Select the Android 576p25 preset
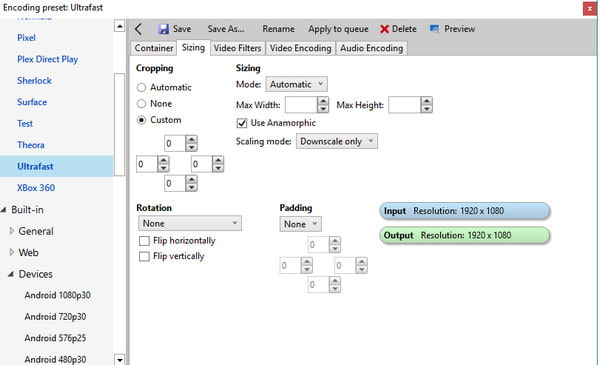The image size is (600, 365). (55, 338)
